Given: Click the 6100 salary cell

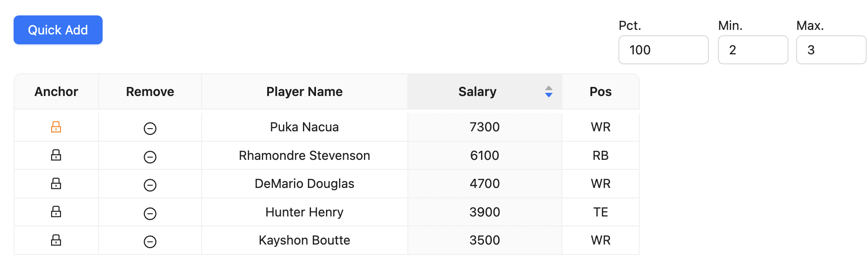Looking at the screenshot, I should (x=485, y=155).
